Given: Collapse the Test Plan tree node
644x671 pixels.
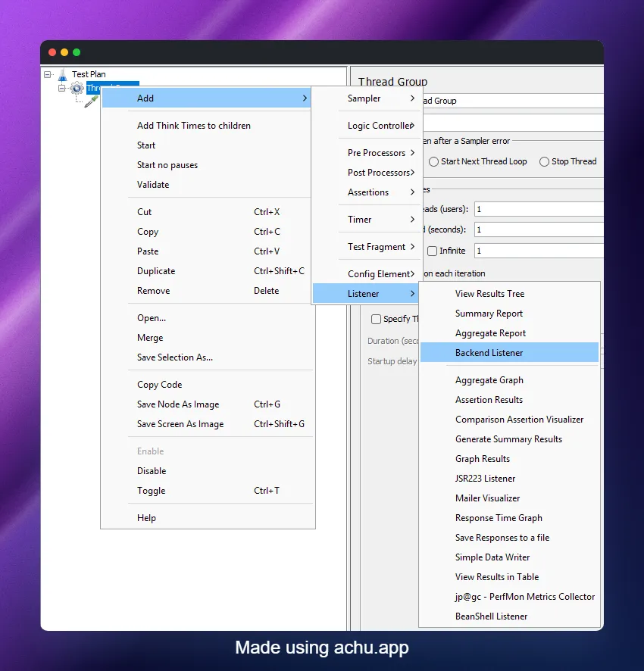Looking at the screenshot, I should 48,74.
